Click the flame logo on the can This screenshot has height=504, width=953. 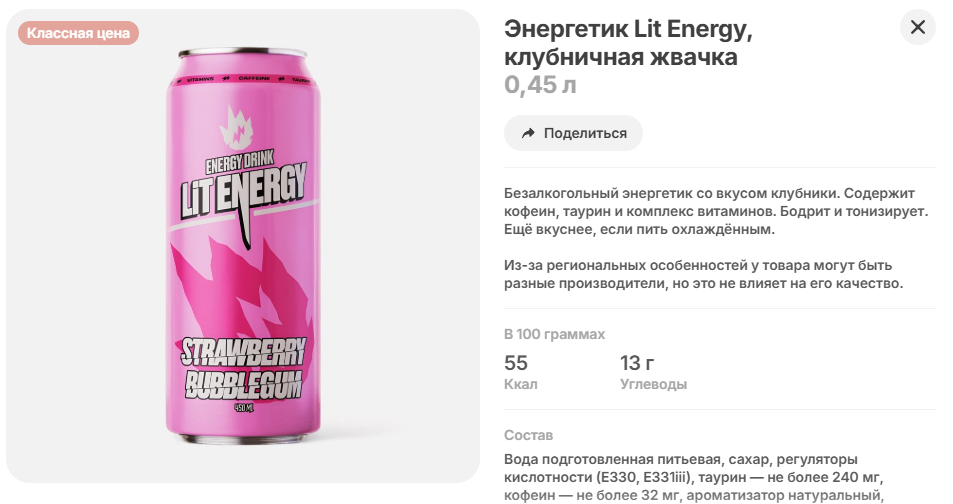click(x=236, y=128)
